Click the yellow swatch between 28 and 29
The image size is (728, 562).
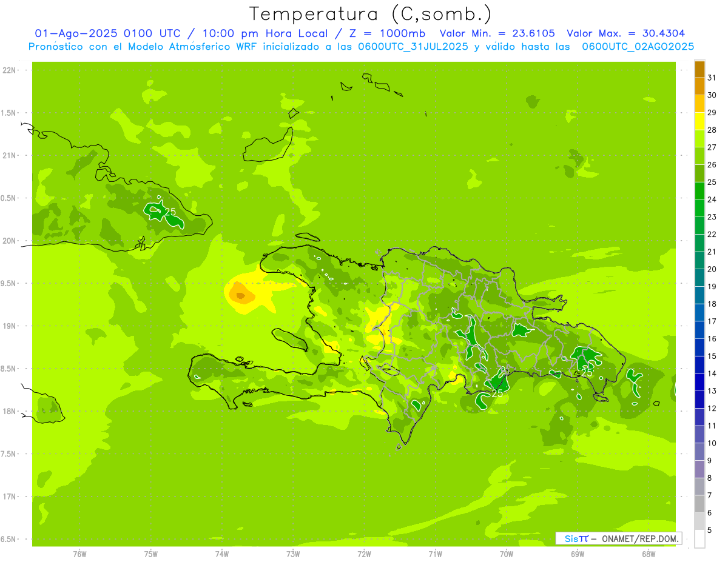point(699,121)
